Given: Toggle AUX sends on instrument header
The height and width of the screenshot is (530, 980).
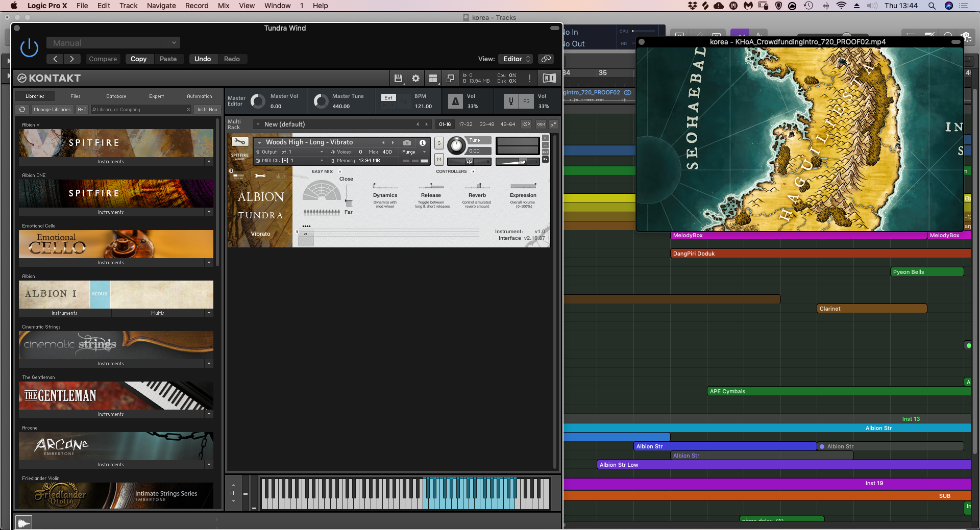Looking at the screenshot, I should coord(545,152).
